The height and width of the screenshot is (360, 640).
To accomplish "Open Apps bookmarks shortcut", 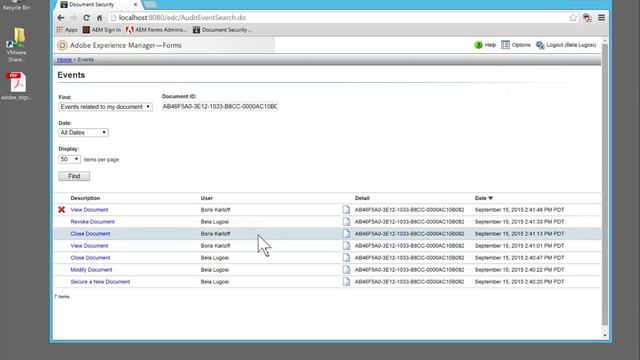I will 67,30.
